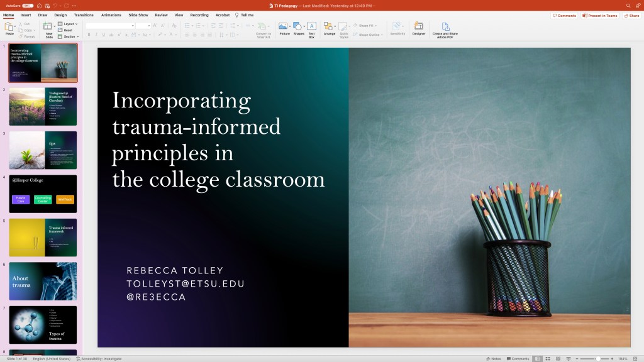Click the Arrange icon
This screenshot has height=362, width=644.
(x=329, y=28)
